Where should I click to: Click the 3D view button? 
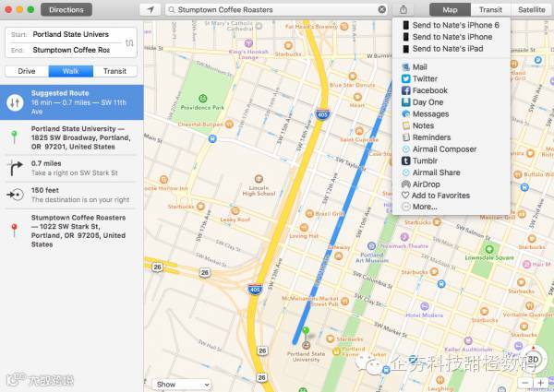tap(533, 360)
